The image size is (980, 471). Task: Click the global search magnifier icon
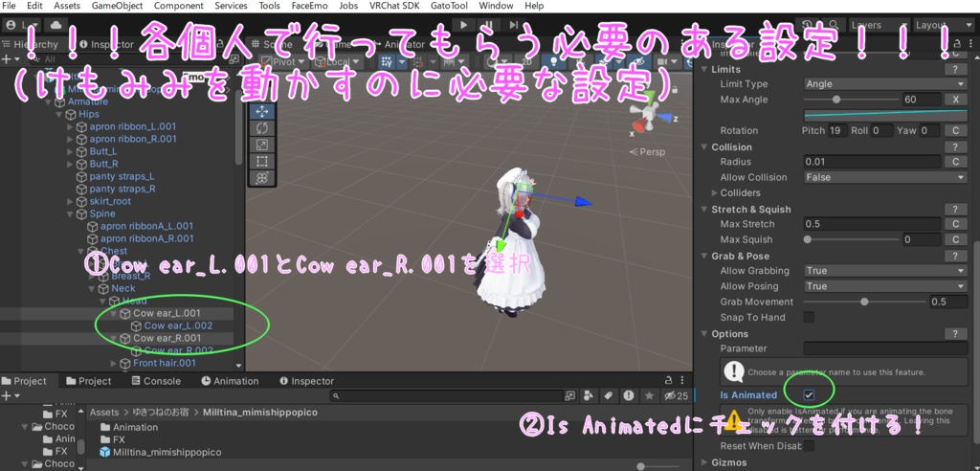click(832, 25)
